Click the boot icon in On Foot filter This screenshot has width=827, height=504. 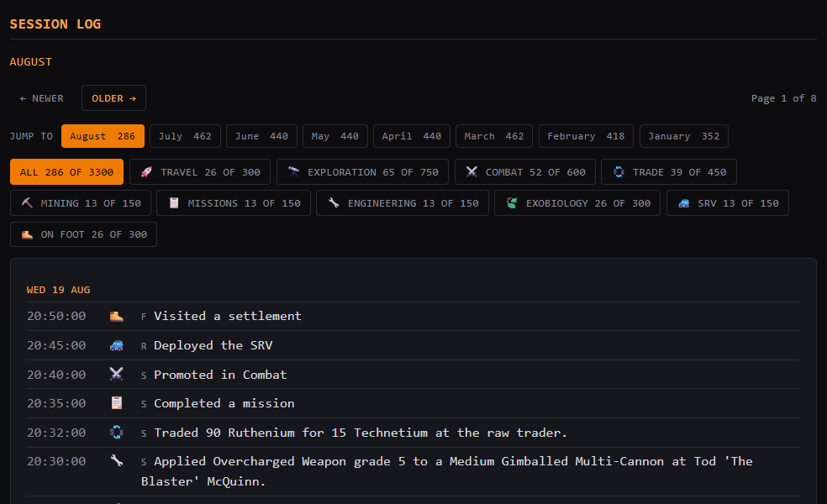(27, 234)
